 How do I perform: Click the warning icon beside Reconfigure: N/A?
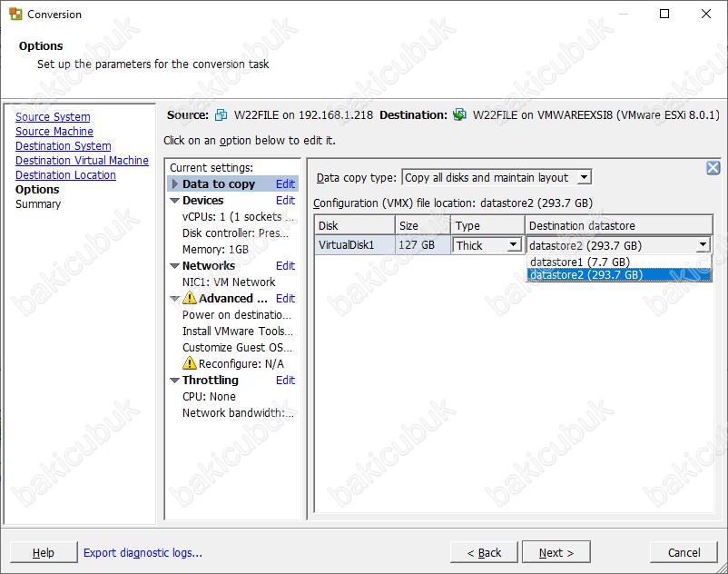coord(190,362)
